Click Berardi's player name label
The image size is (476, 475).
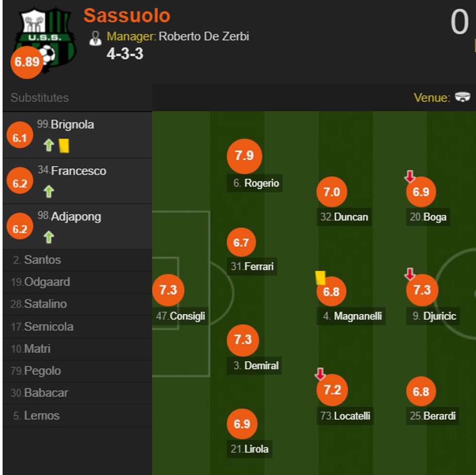pos(439,416)
